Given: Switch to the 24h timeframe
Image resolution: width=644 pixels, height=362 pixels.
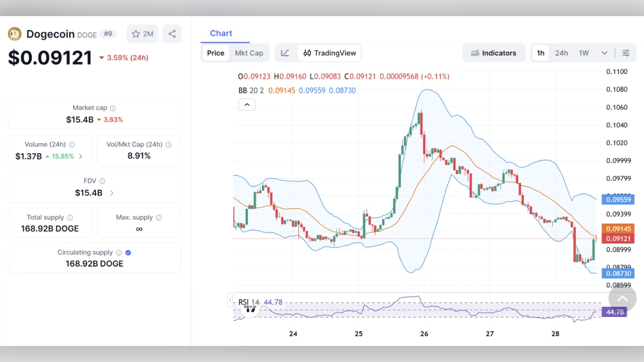Looking at the screenshot, I should coord(561,53).
